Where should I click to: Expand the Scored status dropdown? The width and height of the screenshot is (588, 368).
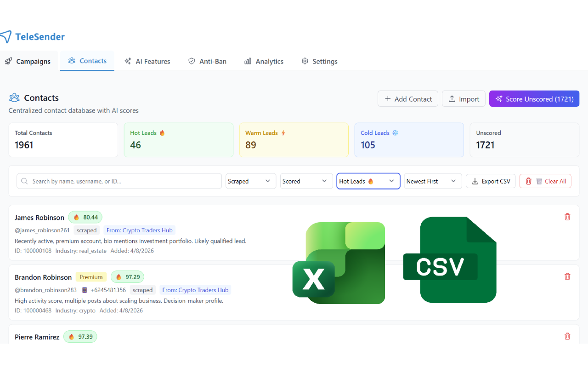pyautogui.click(x=306, y=181)
